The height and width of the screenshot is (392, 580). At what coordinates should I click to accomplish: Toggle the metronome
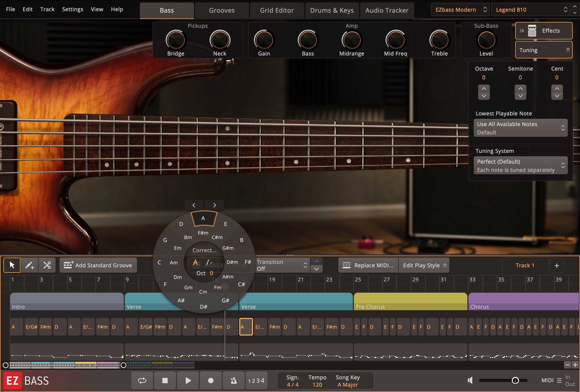point(234,380)
